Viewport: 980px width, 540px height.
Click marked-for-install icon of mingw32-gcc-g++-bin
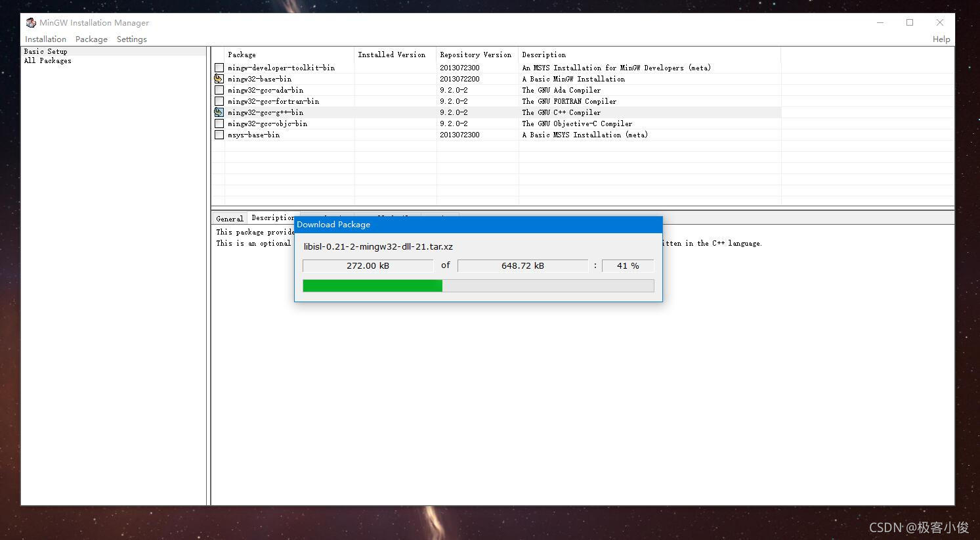click(x=219, y=112)
